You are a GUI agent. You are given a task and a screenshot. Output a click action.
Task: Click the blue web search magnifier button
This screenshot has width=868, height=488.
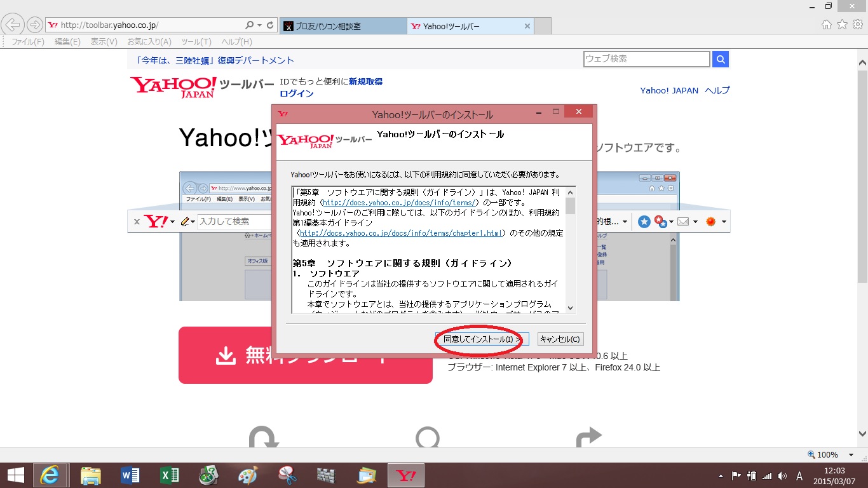click(x=721, y=59)
